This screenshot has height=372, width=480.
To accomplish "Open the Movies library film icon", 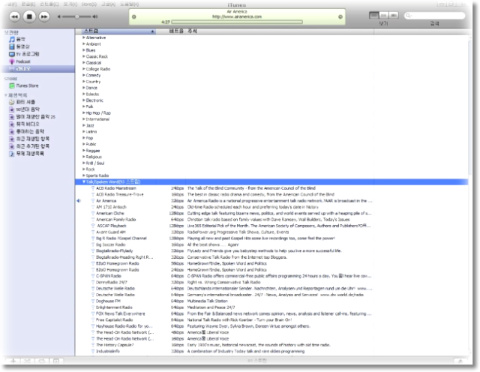I will [x=12, y=47].
